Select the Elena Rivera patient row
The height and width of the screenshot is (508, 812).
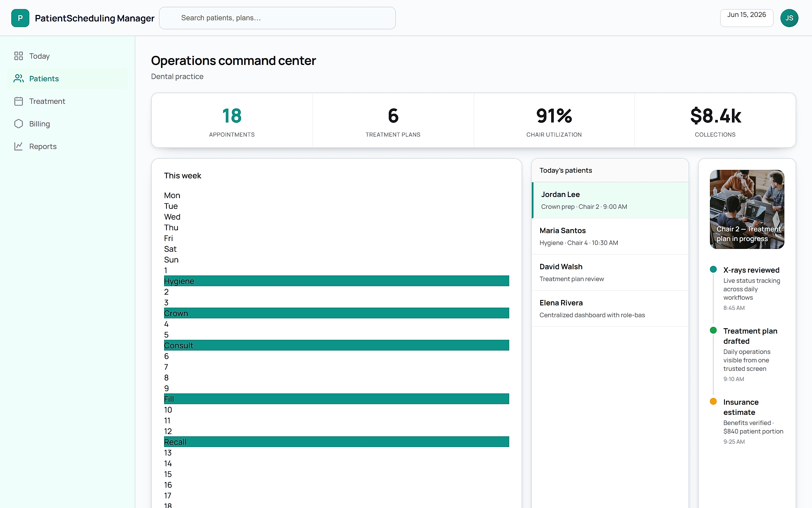[610, 308]
